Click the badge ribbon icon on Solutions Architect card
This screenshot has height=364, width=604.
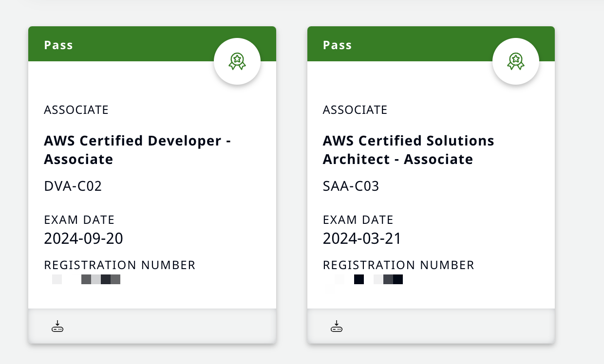pyautogui.click(x=516, y=61)
